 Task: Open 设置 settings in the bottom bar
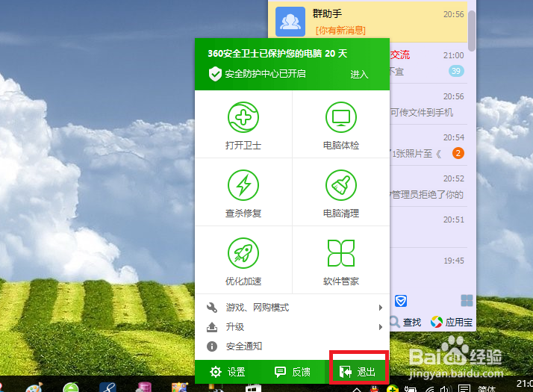coord(228,372)
